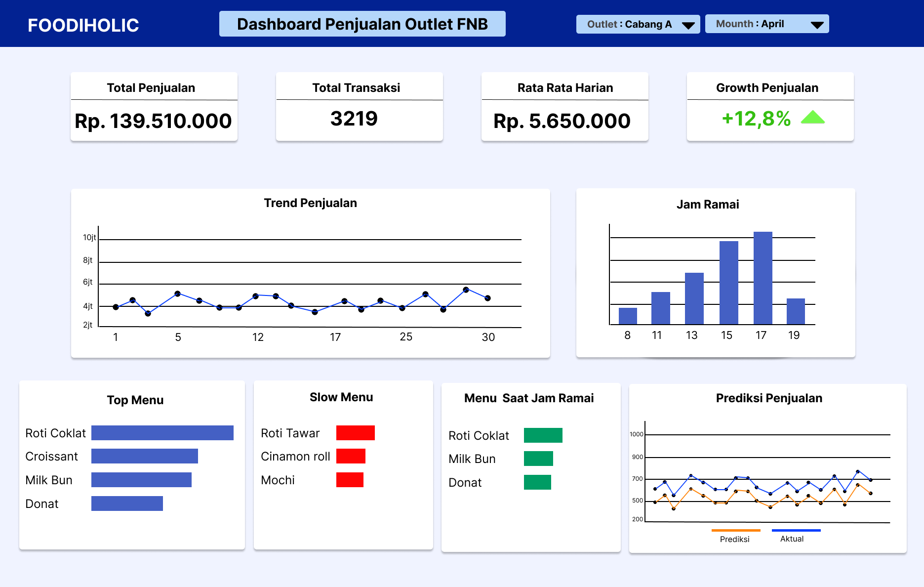
Task: Expand the Mounth April dropdown
Action: click(x=766, y=24)
